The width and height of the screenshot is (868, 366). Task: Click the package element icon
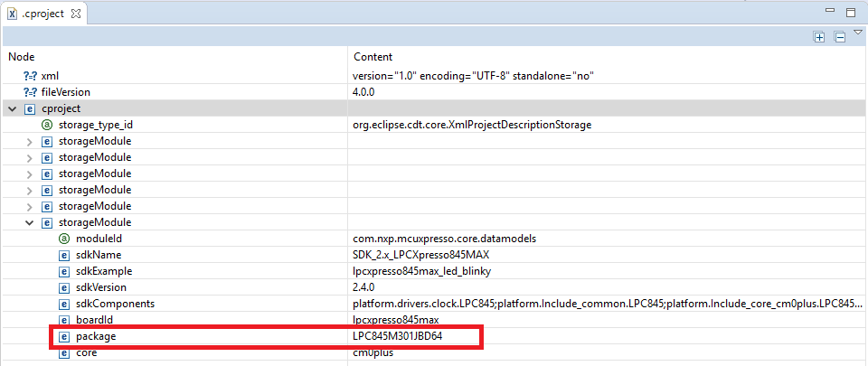tap(63, 336)
